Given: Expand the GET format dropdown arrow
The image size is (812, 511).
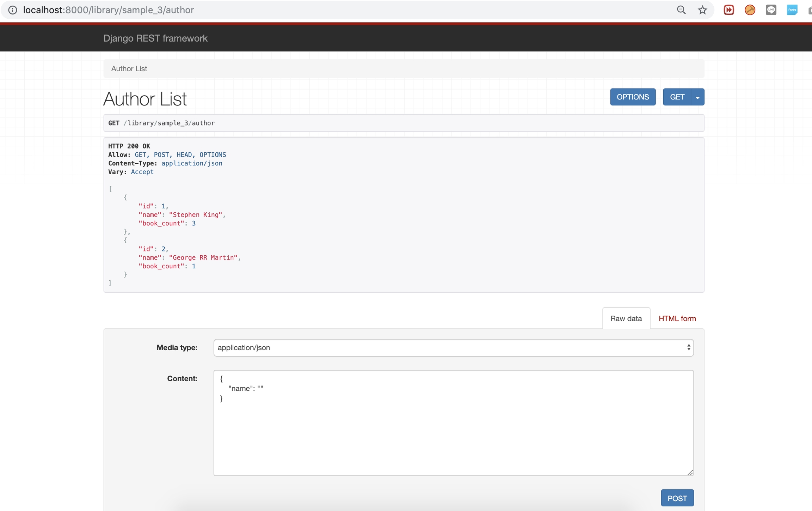Looking at the screenshot, I should [x=697, y=97].
